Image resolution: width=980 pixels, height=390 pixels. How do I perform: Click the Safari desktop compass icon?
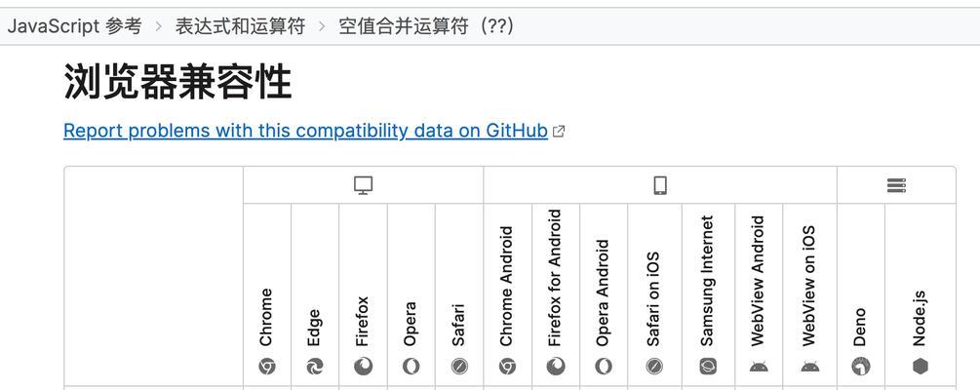[x=459, y=367]
